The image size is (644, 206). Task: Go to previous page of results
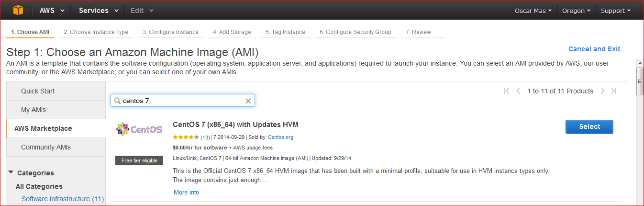(x=518, y=91)
